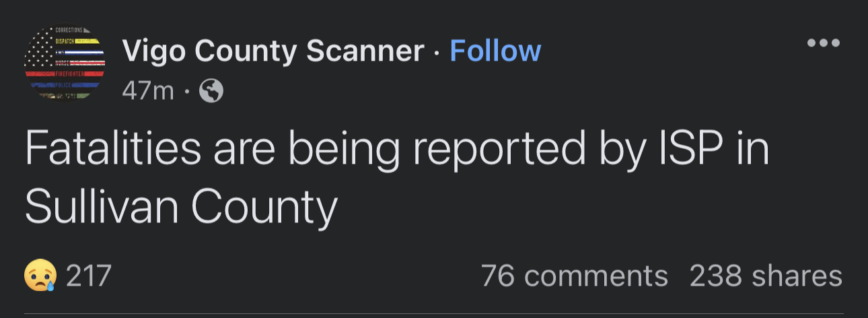Open the Vigo County Scanner page name

tap(273, 52)
